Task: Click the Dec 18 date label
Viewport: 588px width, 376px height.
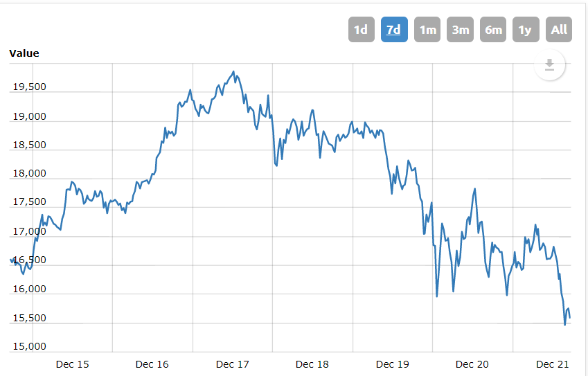Action: (x=312, y=364)
